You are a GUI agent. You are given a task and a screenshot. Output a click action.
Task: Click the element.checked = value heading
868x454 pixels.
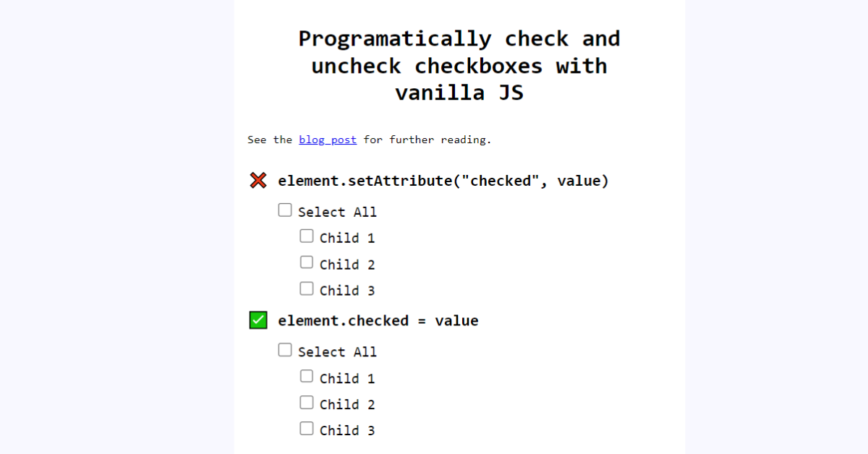coord(378,320)
